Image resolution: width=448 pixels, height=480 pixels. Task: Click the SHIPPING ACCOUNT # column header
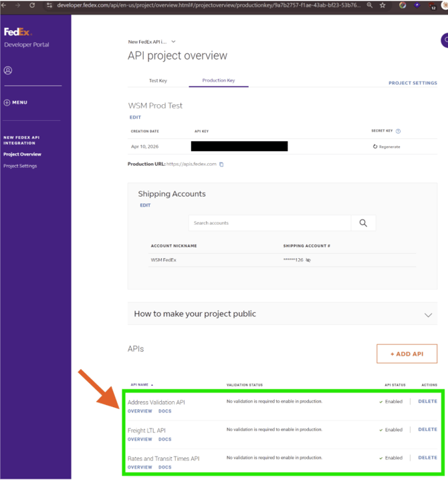pyautogui.click(x=306, y=246)
